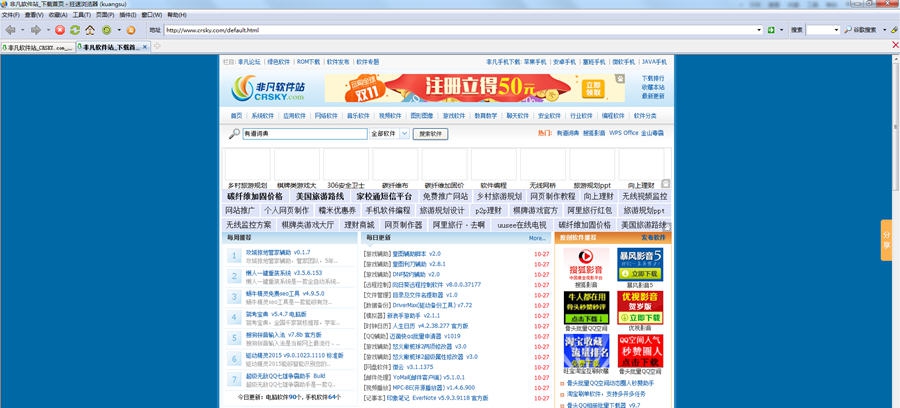Stop loading with the red X button
Screen dimensions: 900x408
pyautogui.click(x=60, y=30)
